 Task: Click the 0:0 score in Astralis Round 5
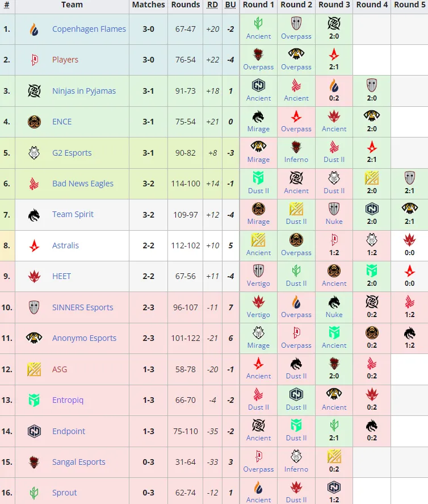point(409,253)
